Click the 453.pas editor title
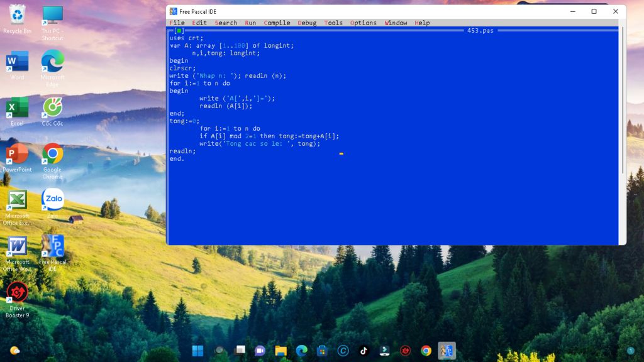 point(480,30)
